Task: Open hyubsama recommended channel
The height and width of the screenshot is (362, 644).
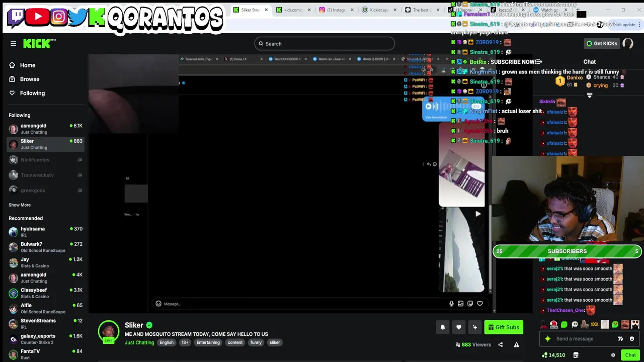Action: 45,232
